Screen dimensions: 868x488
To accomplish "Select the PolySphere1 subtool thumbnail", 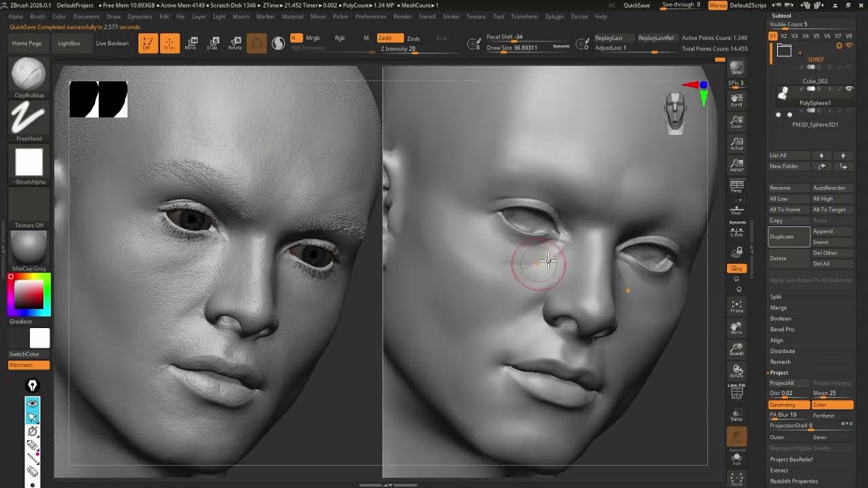I will [x=784, y=94].
